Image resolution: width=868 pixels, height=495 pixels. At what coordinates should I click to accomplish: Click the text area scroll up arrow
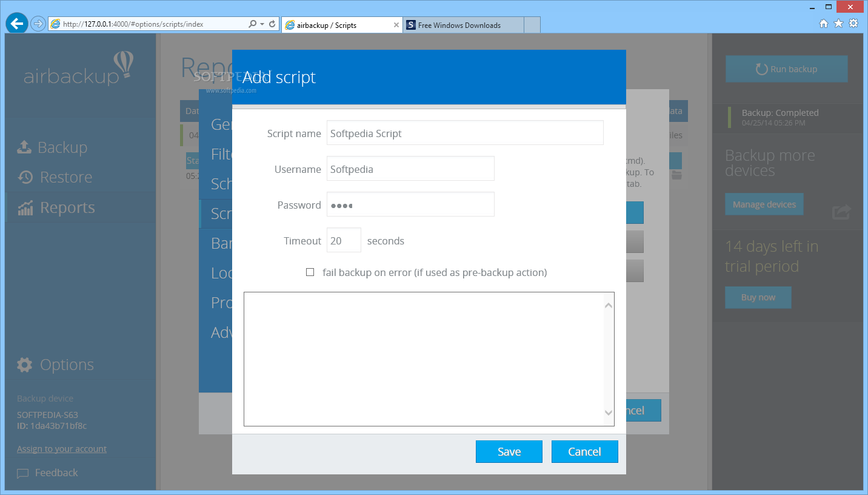[x=609, y=305]
